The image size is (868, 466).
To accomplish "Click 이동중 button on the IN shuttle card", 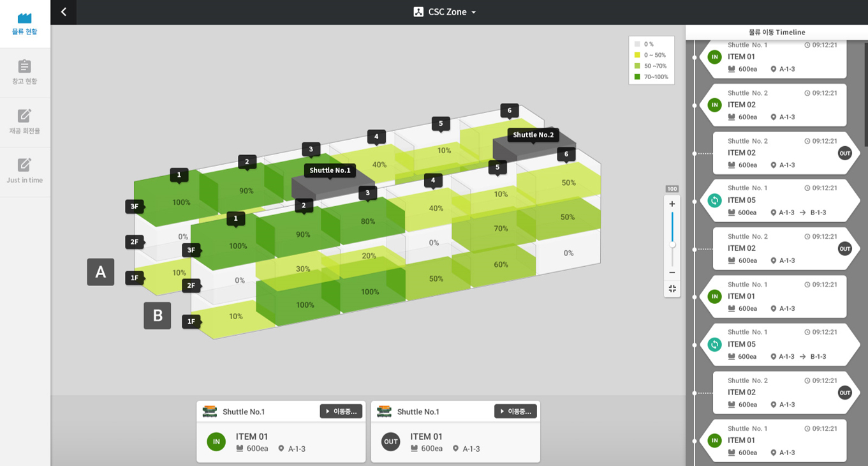I will (x=341, y=412).
